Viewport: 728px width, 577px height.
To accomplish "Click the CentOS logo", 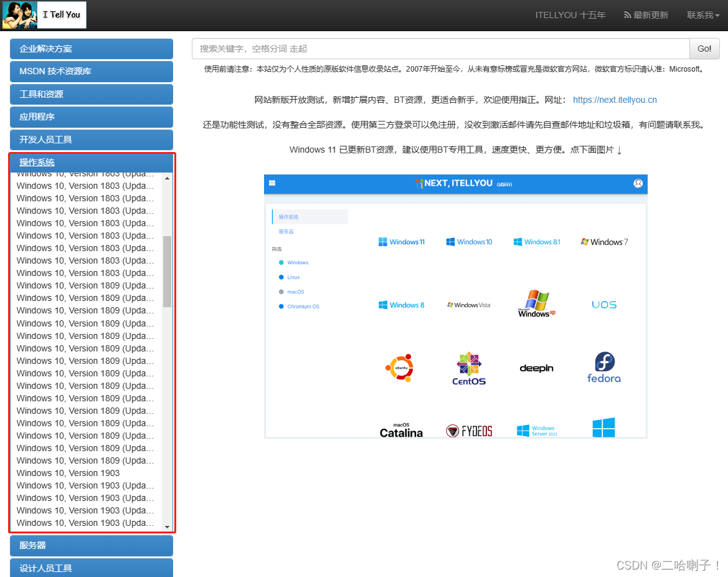I will point(468,367).
